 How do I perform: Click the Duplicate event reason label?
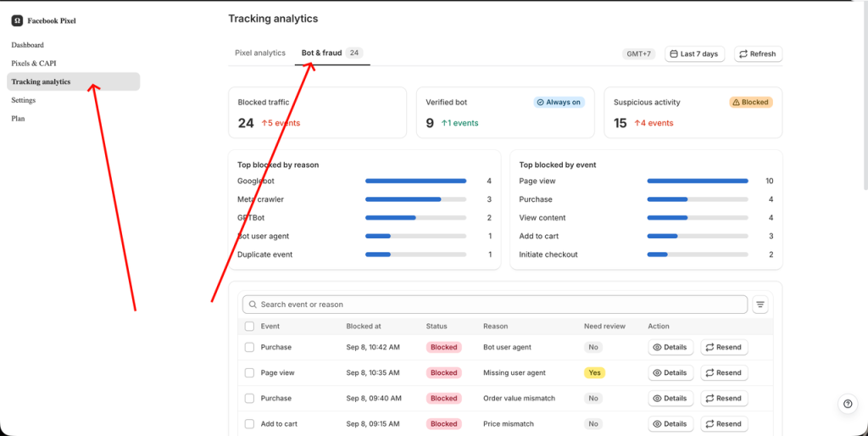click(x=265, y=254)
